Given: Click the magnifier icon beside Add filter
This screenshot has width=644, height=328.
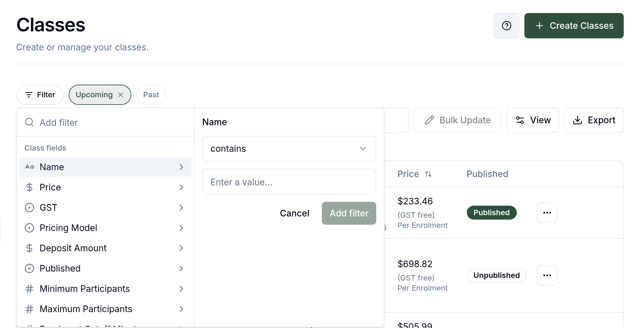Looking at the screenshot, I should pos(29,122).
